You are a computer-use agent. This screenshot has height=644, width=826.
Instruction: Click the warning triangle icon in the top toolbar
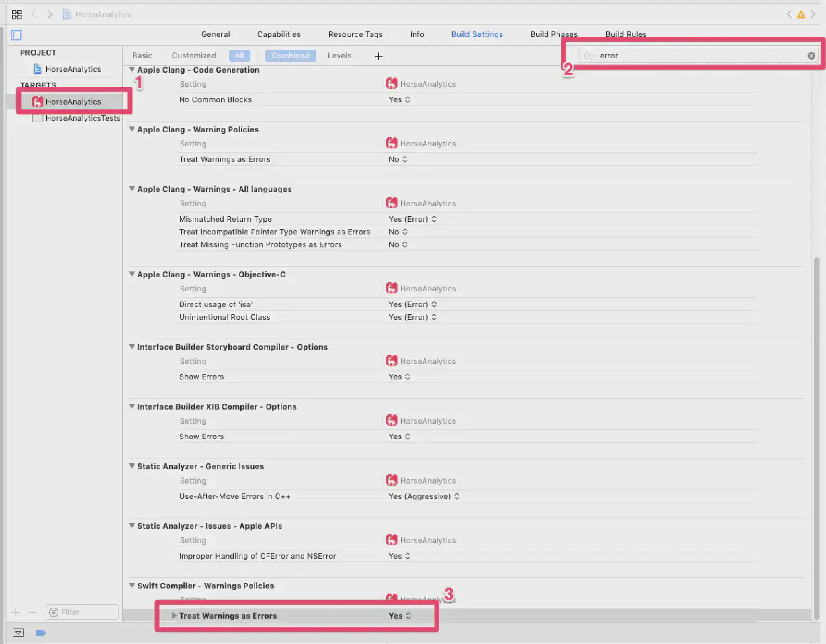click(801, 14)
